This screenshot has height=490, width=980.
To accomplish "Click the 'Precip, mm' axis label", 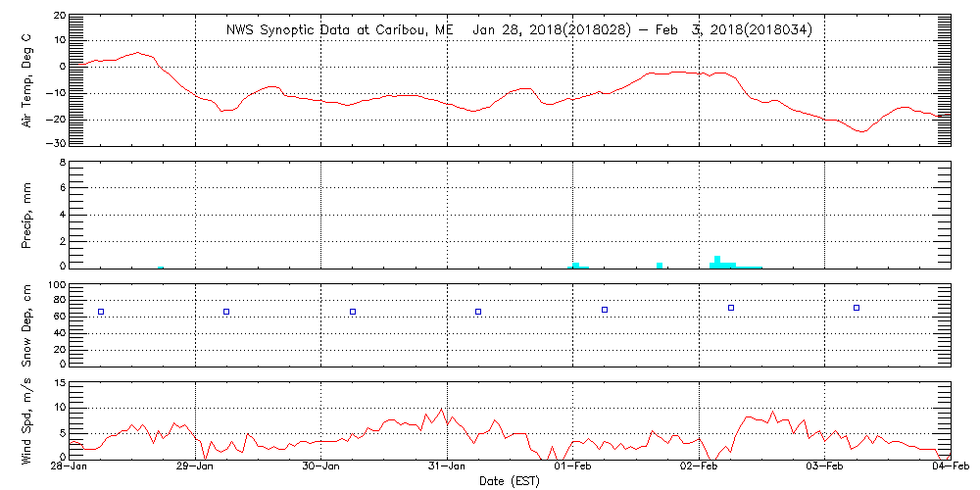I will [27, 214].
